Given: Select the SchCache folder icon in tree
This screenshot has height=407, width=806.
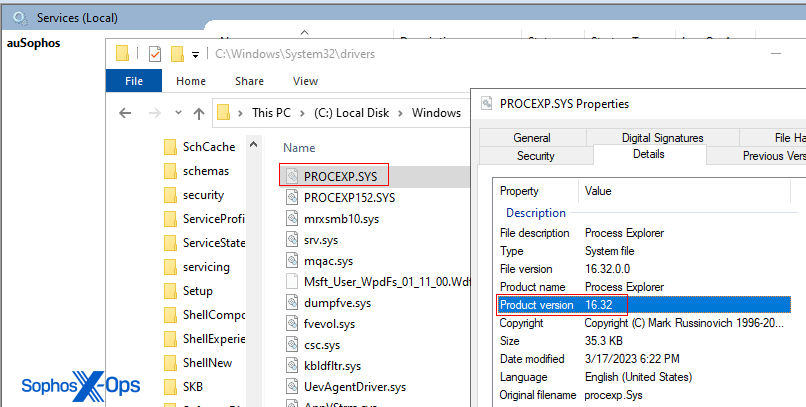Looking at the screenshot, I should tap(170, 147).
